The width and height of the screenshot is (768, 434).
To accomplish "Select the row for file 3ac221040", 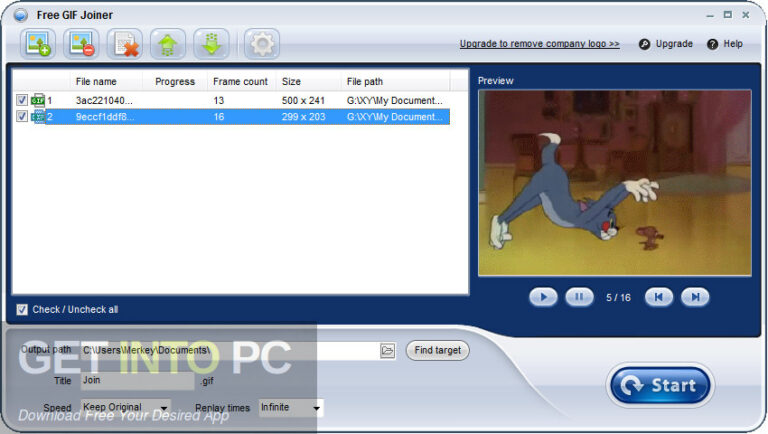I will coord(233,100).
